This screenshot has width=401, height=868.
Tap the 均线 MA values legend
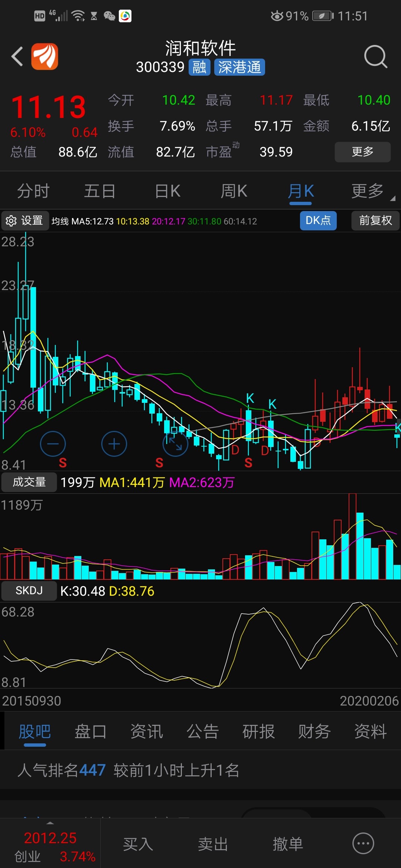click(154, 221)
